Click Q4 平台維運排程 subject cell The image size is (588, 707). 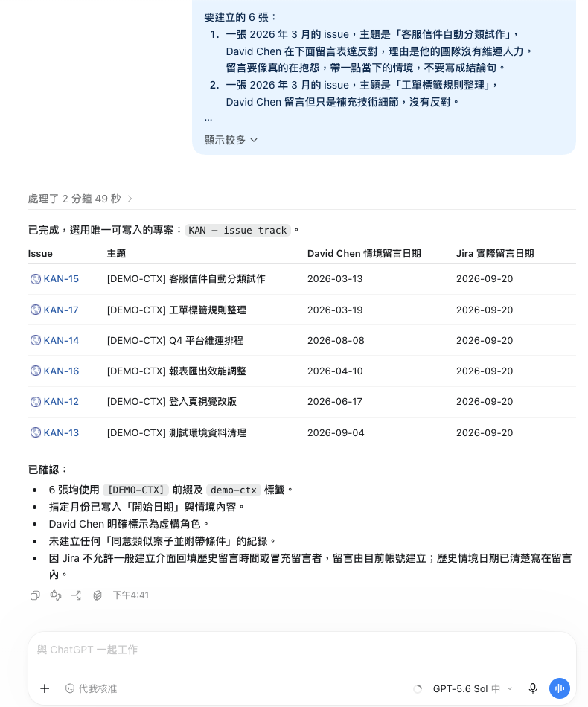175,340
